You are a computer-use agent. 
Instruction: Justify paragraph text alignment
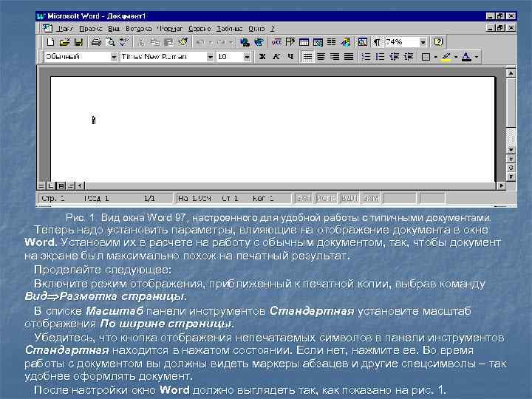(349, 57)
